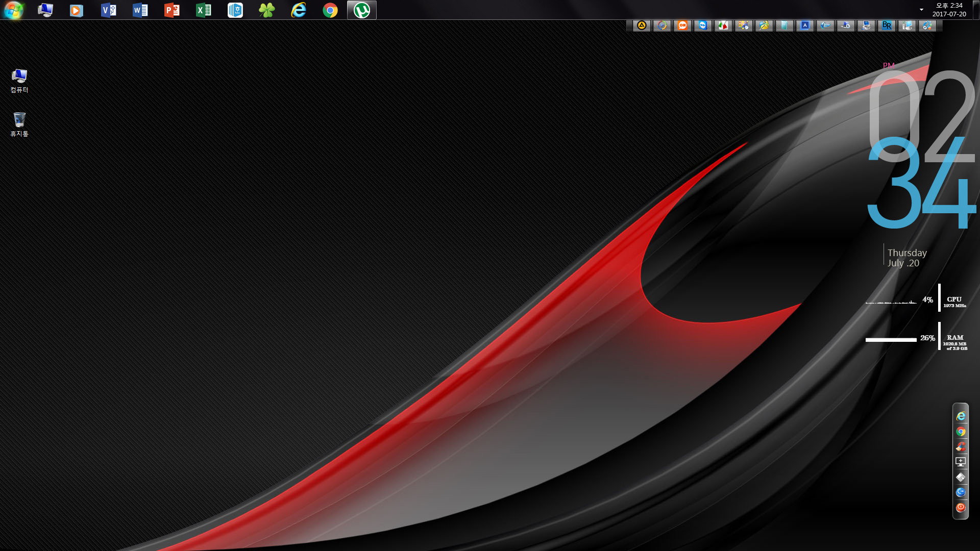Open the cleaning wand shortcut
This screenshot has height=551, width=980.
click(x=764, y=26)
